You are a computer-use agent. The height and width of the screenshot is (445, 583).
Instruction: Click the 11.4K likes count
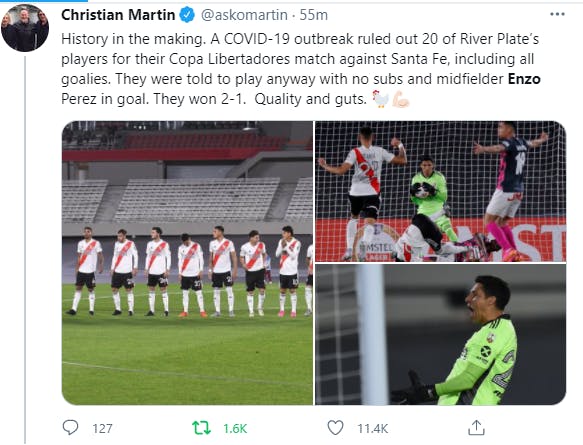point(373,429)
